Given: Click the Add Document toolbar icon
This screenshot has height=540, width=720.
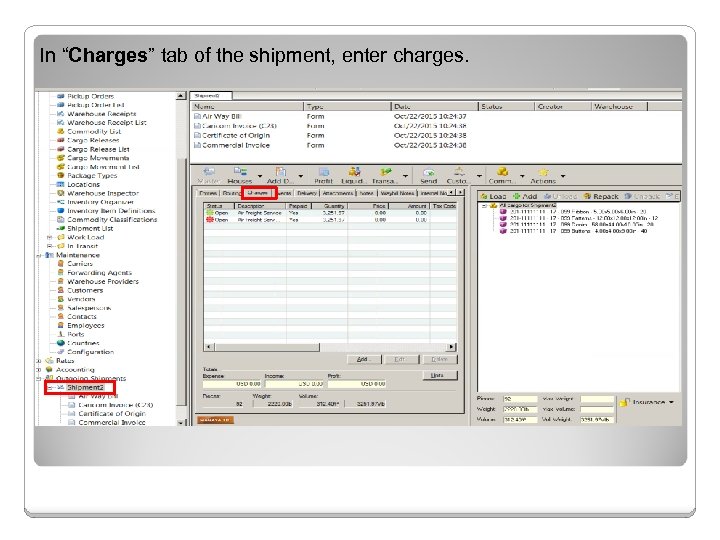Looking at the screenshot, I should coord(280,172).
